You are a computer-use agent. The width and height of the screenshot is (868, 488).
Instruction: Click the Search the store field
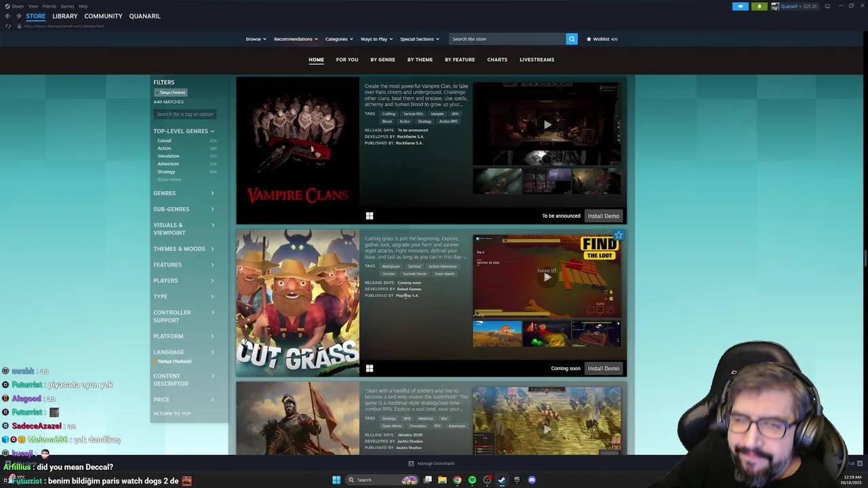tap(507, 39)
